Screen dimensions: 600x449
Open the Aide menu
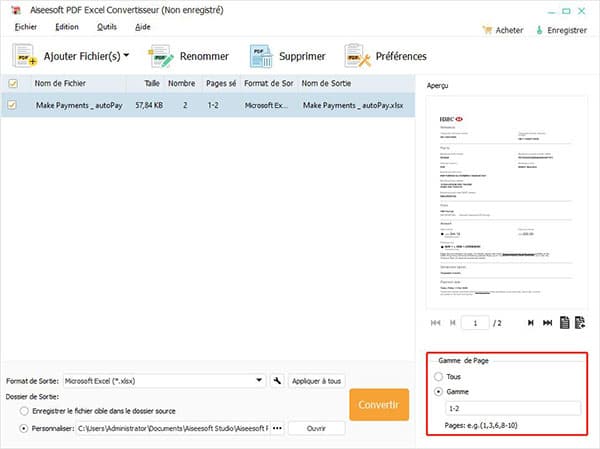[143, 27]
